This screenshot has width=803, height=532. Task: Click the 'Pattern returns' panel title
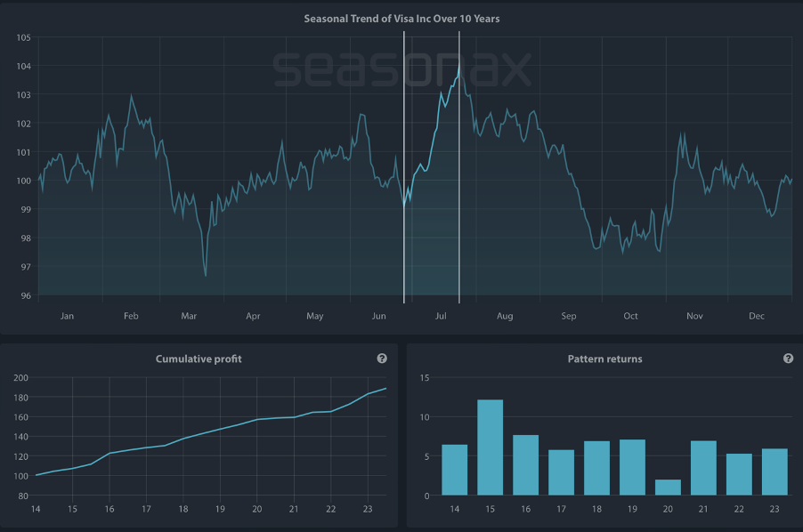point(604,359)
